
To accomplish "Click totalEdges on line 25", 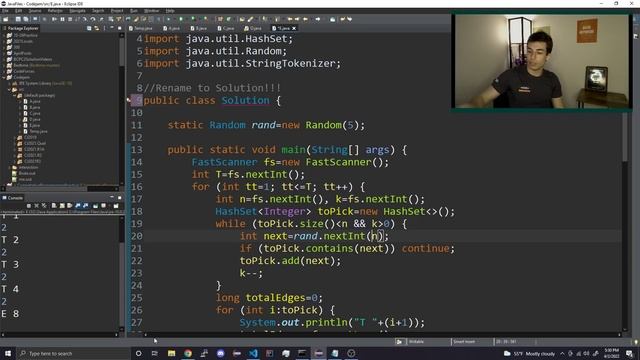I will click(x=275, y=298).
